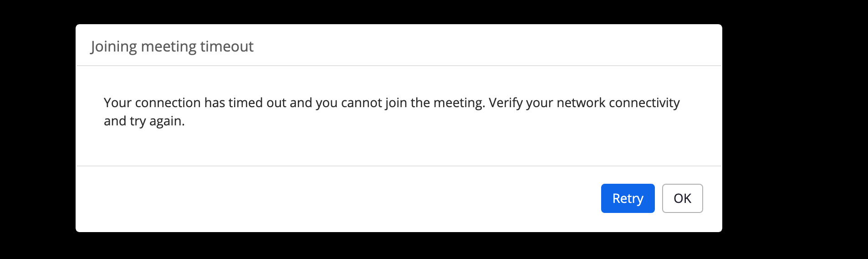Click the word 'timeout' in the dialog header
The image size is (868, 259).
227,47
